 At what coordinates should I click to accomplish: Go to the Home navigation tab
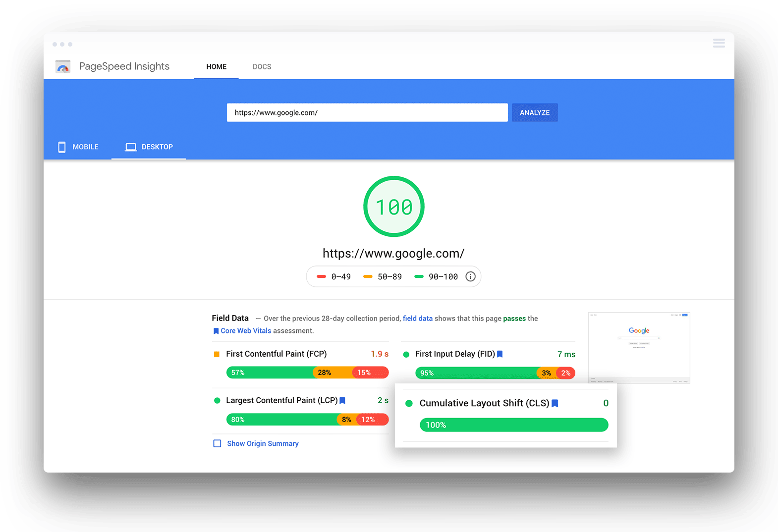pos(216,66)
